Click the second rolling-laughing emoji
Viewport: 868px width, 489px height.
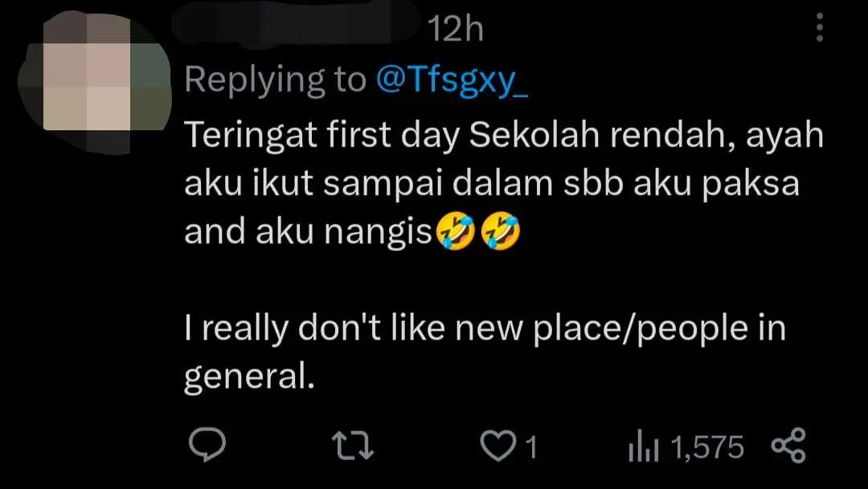click(x=500, y=232)
